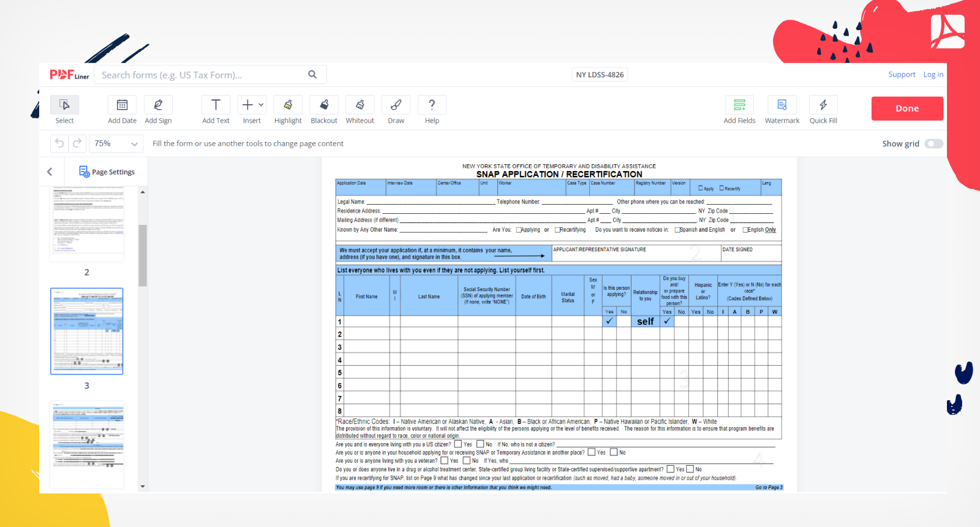Click the Watermark tool icon
Image resolution: width=980 pixels, height=527 pixels.
click(x=782, y=105)
